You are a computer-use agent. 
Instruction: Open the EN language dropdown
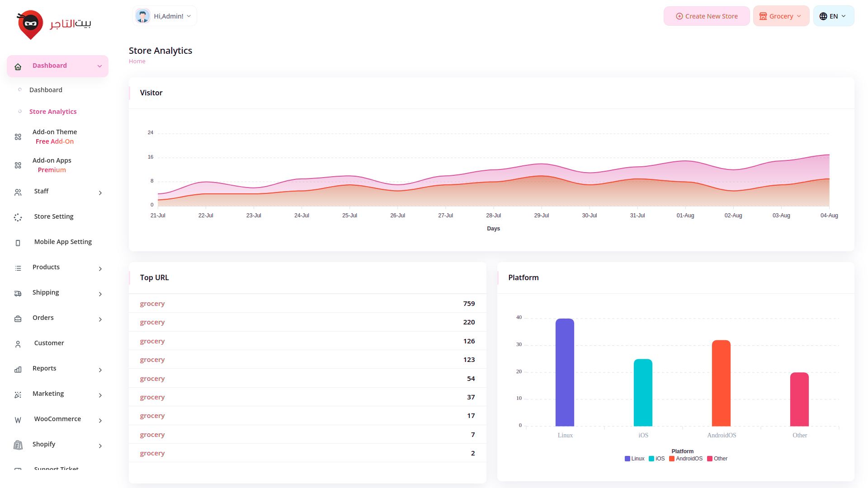833,16
